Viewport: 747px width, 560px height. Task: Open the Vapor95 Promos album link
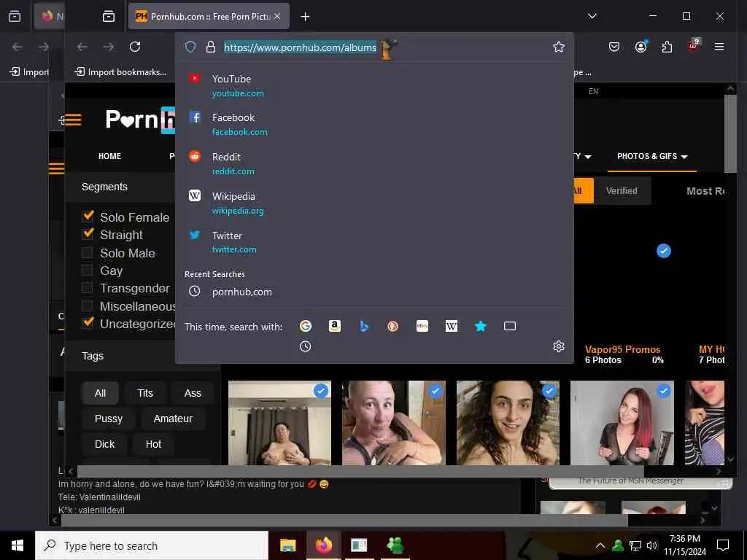(623, 349)
